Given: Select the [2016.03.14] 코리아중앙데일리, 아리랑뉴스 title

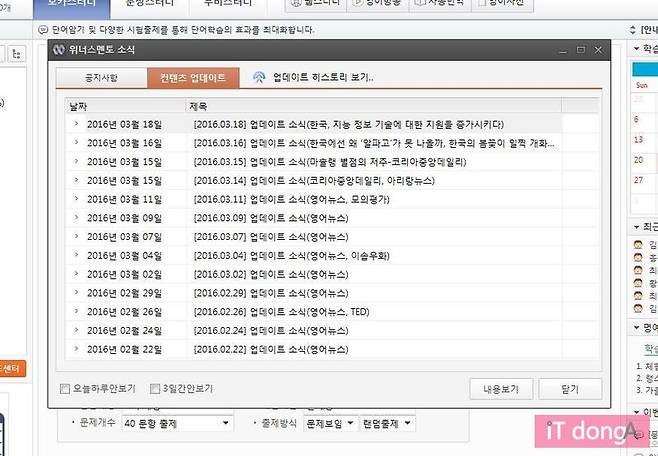Looking at the screenshot, I should point(314,181).
